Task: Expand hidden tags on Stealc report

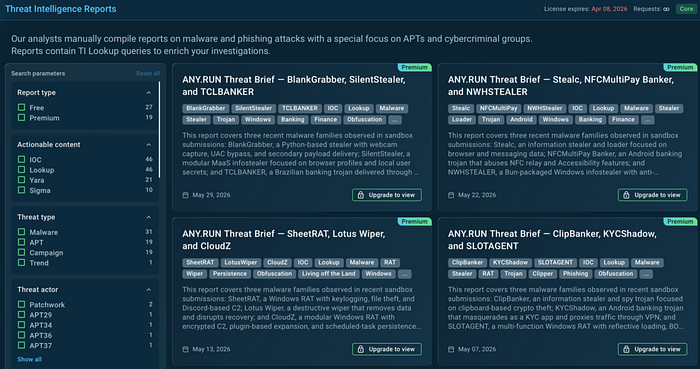Action: pos(647,120)
